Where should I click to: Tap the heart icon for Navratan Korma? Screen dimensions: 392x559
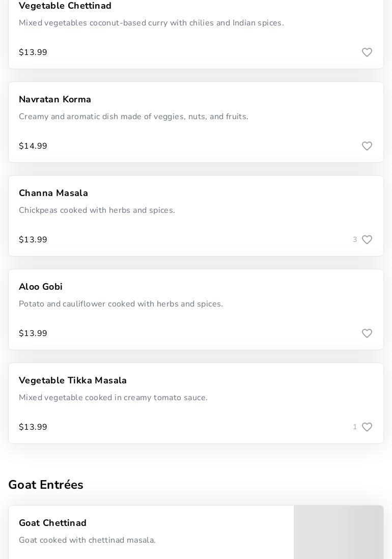tap(367, 146)
